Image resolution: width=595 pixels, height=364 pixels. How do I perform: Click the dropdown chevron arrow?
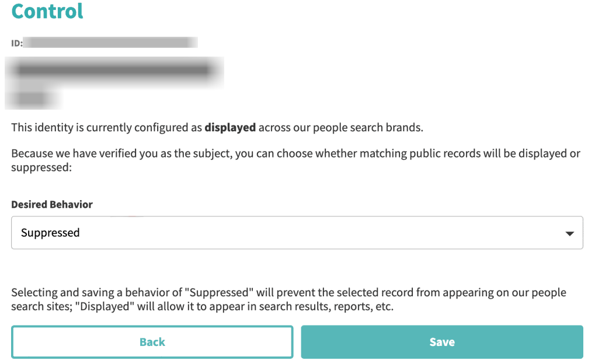569,232
